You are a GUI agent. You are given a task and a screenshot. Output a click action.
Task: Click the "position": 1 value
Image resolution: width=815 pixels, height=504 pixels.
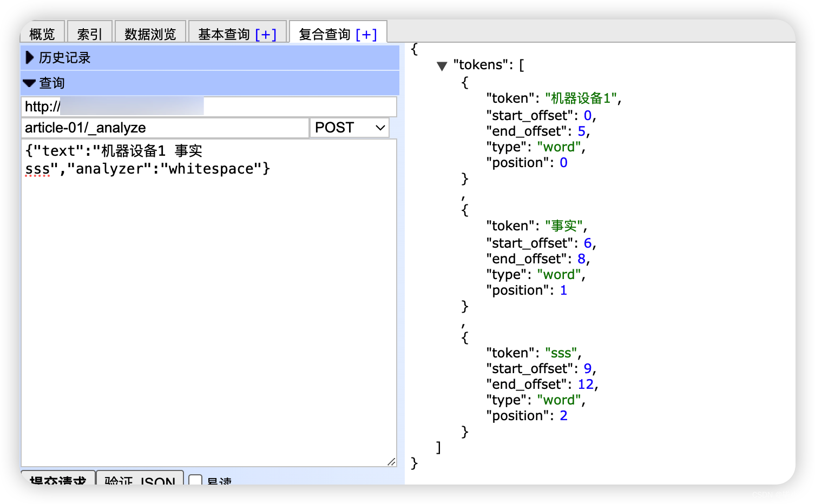[563, 290]
